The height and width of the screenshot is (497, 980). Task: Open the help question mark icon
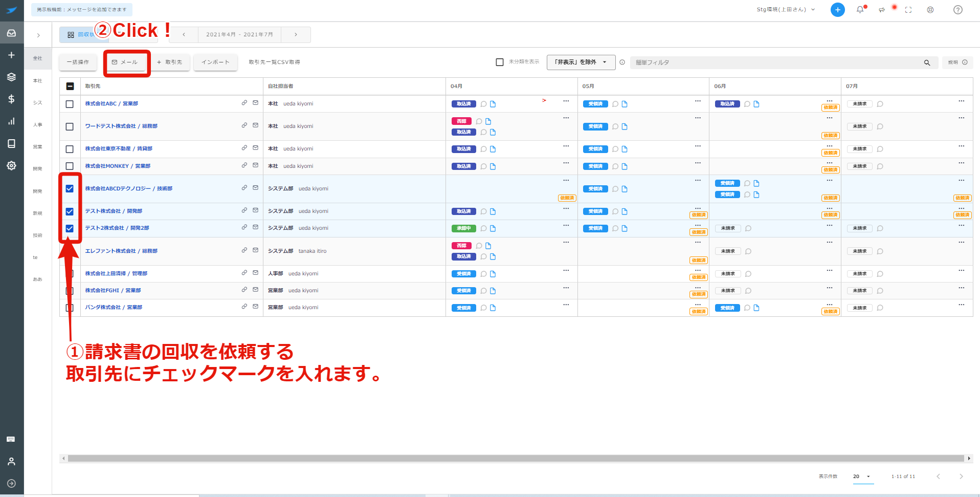(958, 10)
